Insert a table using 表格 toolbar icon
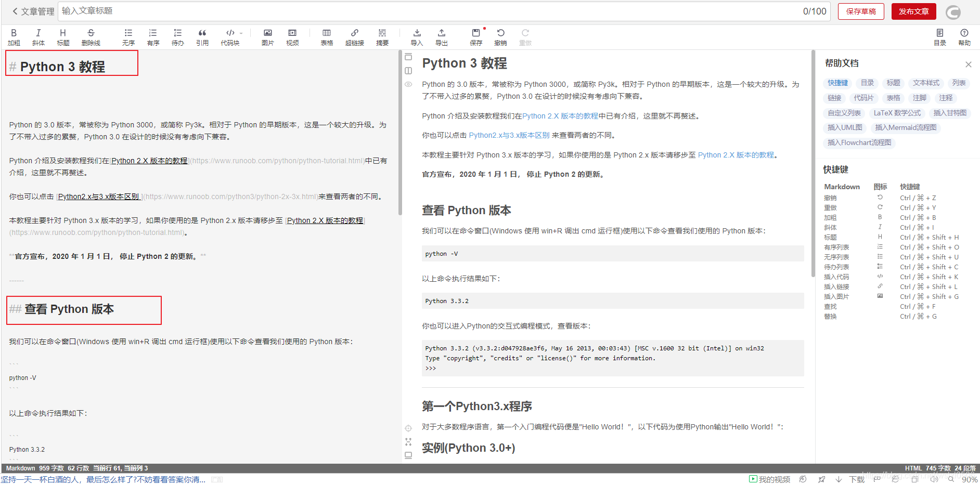Screen dimensions: 980x485 (327, 37)
